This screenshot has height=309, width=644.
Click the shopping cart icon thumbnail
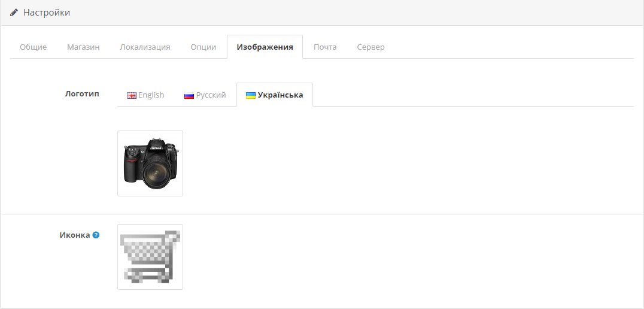pos(150,257)
